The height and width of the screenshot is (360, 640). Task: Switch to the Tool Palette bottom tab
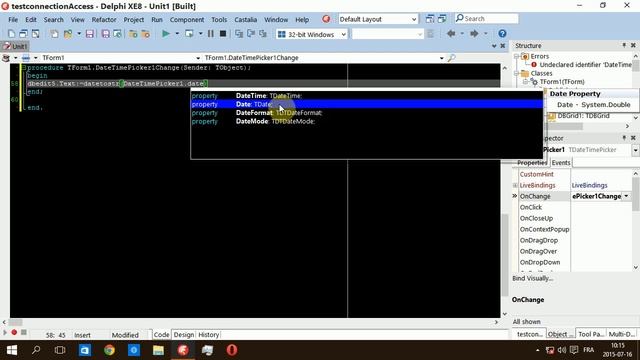pos(591,334)
